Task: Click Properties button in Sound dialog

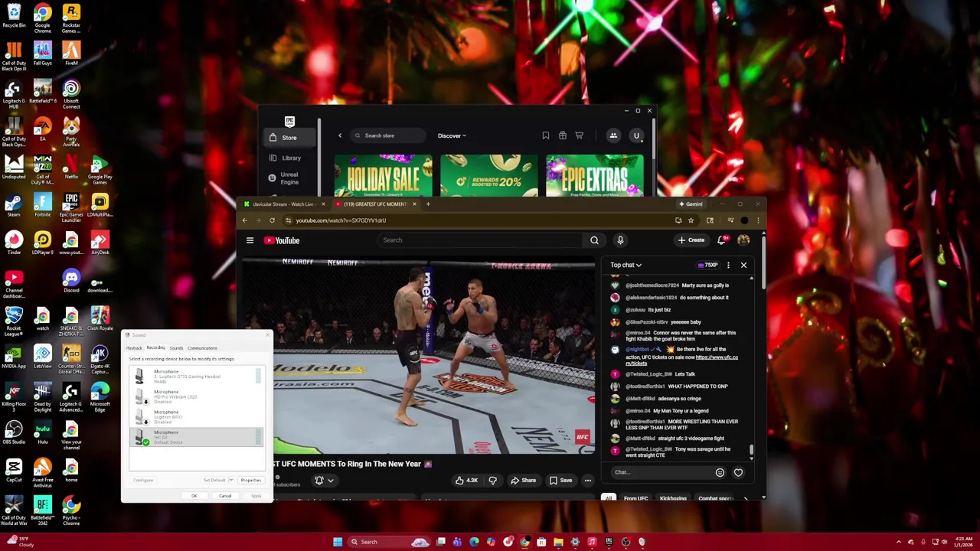Action: (250, 480)
